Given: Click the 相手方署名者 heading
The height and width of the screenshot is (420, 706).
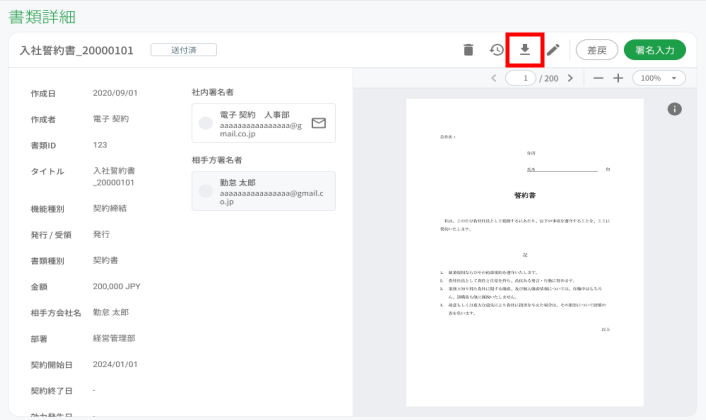Looking at the screenshot, I should click(217, 160).
